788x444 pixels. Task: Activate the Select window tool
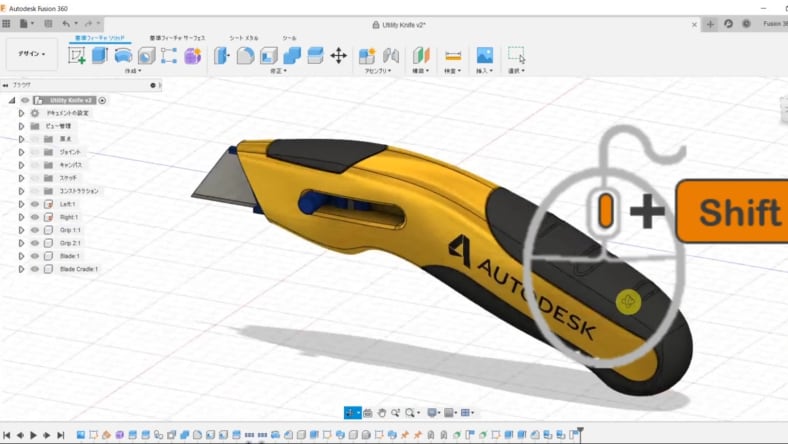point(516,55)
